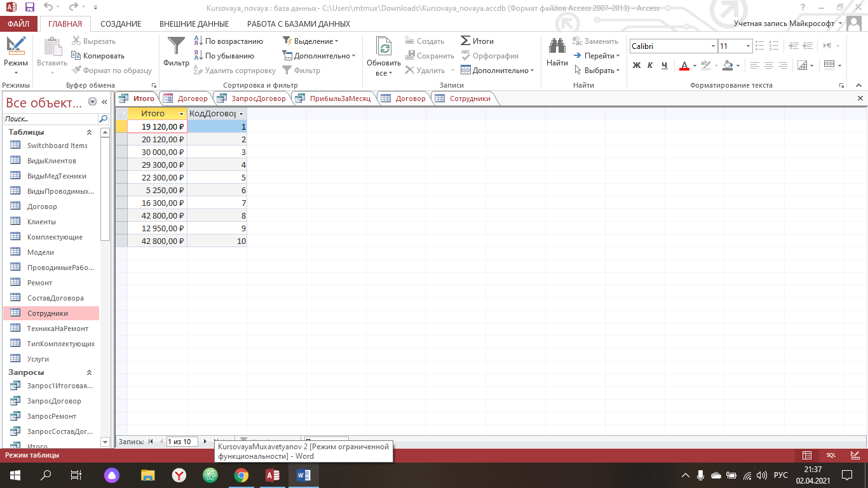Open the Перейти dropdown
The width and height of the screenshot is (868, 488).
tap(596, 56)
